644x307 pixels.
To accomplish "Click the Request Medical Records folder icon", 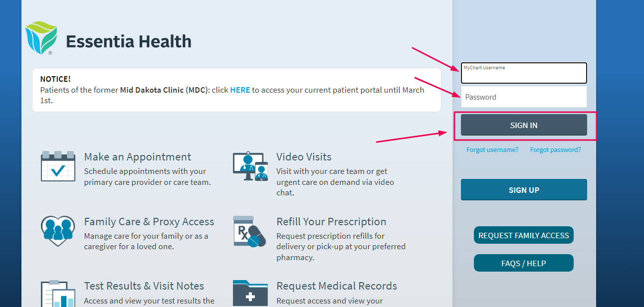I will (x=250, y=294).
